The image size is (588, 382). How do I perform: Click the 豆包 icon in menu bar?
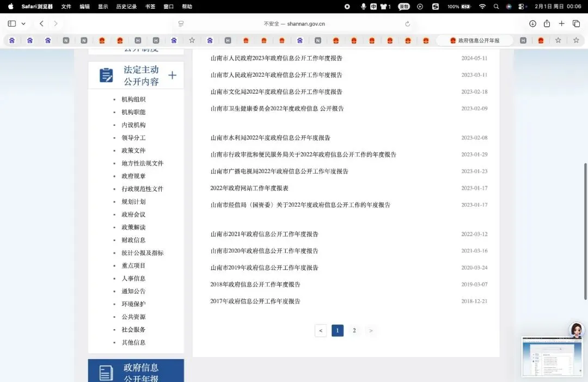pyautogui.click(x=404, y=7)
